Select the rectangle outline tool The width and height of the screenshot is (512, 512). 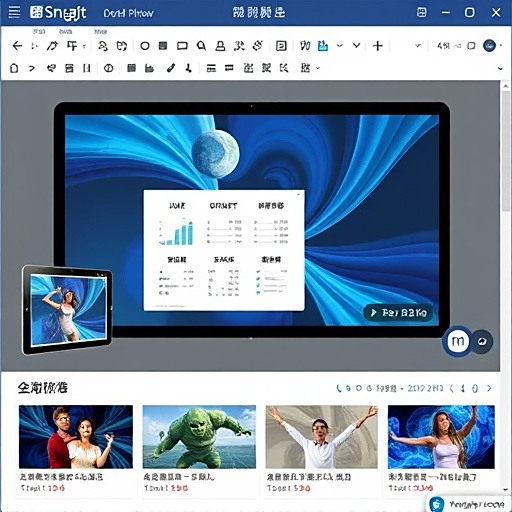tap(182, 46)
